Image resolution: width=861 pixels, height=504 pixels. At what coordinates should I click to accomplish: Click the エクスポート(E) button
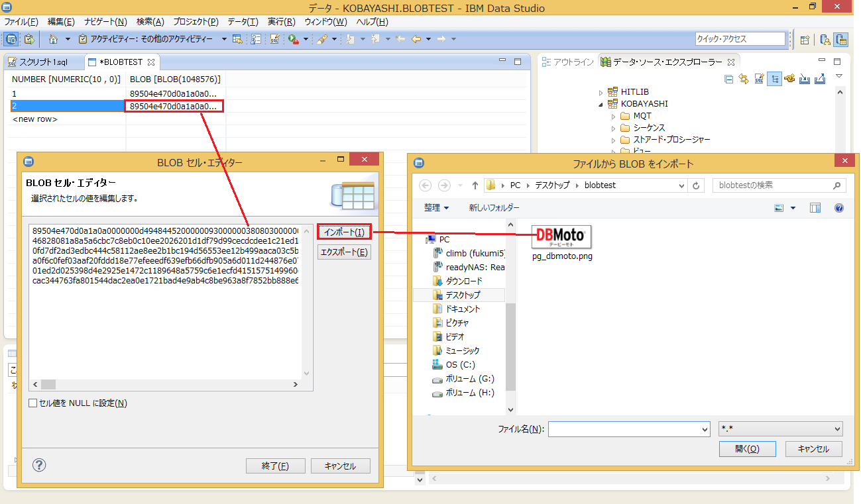tap(344, 252)
